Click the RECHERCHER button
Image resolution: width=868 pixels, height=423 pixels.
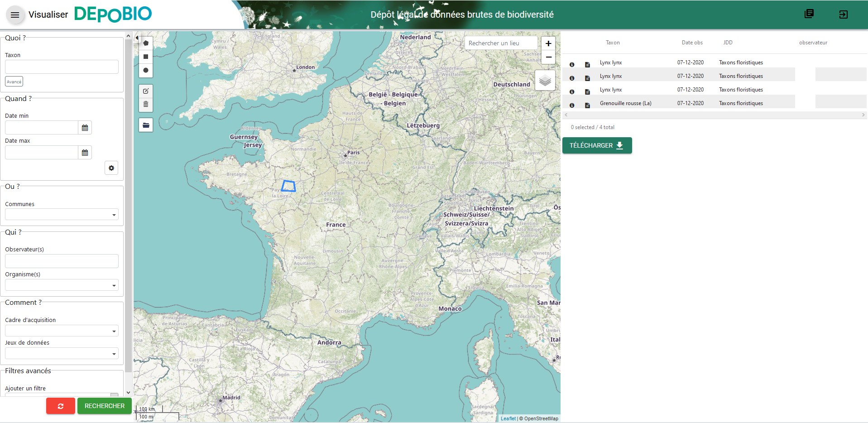point(105,406)
